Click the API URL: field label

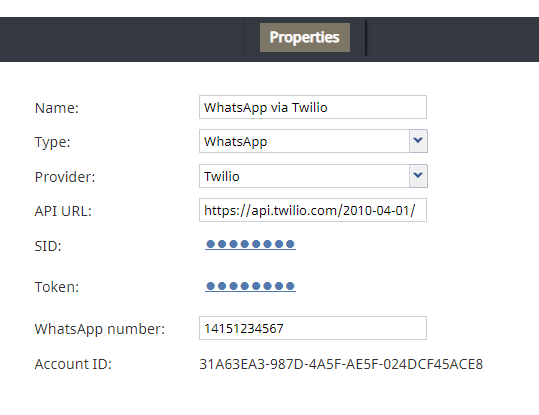tap(63, 211)
